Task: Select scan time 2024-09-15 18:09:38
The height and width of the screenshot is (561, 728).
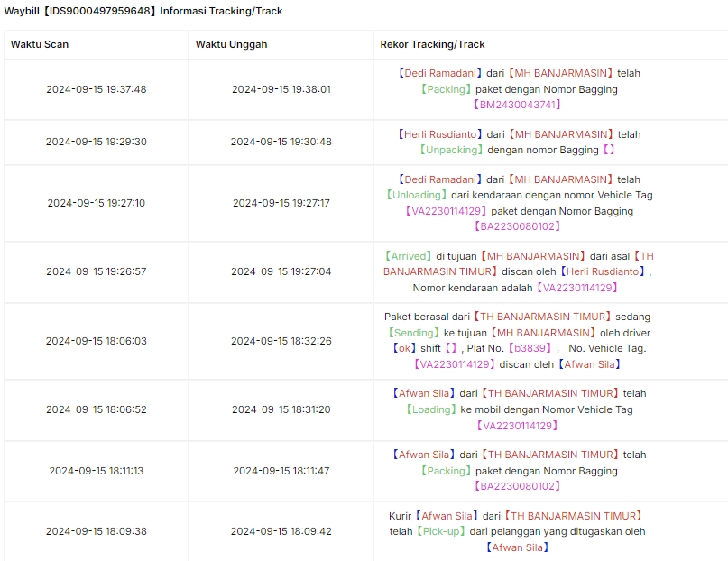Action: [97, 532]
